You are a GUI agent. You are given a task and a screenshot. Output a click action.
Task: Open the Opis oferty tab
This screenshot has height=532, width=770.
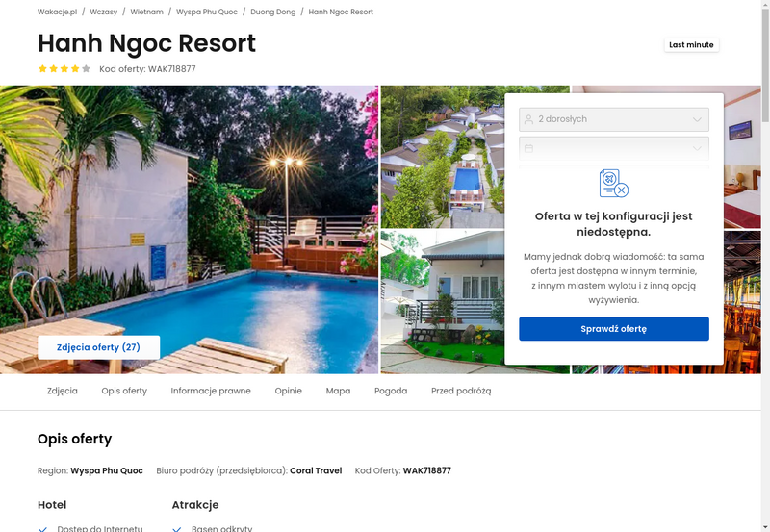click(x=124, y=391)
